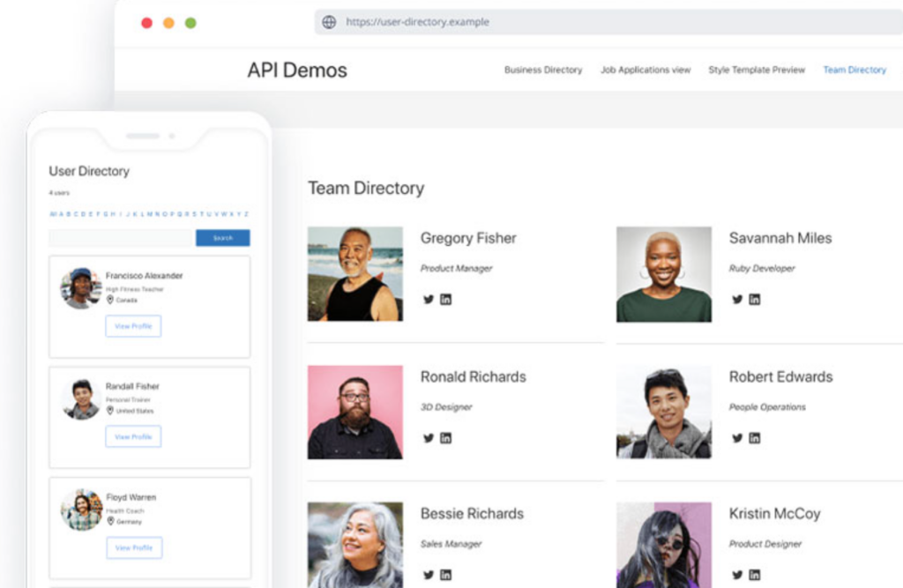Click Gregory Fisher's Twitter icon
Viewport: 903px width, 588px height.
pyautogui.click(x=429, y=299)
